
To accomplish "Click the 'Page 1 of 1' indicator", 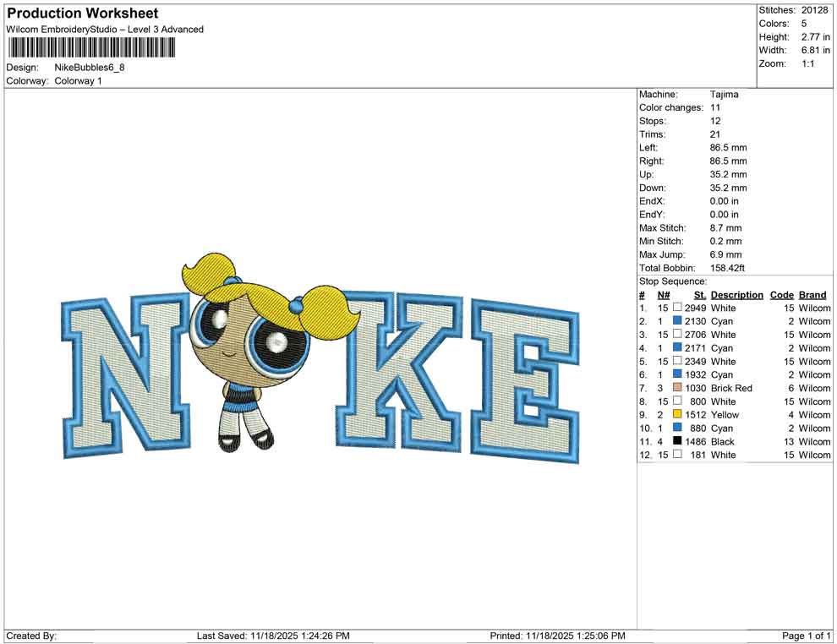I will tap(806, 636).
